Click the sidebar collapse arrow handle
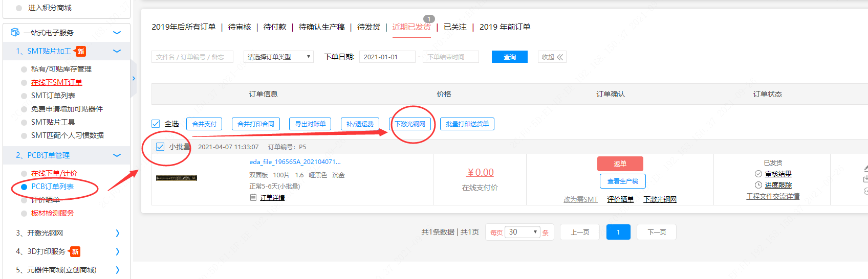 (x=134, y=79)
